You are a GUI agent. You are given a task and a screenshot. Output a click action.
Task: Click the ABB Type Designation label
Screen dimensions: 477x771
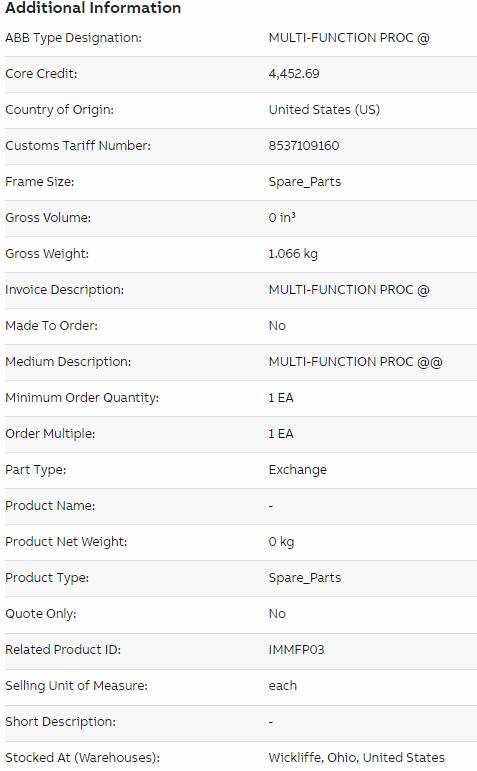[x=73, y=38]
